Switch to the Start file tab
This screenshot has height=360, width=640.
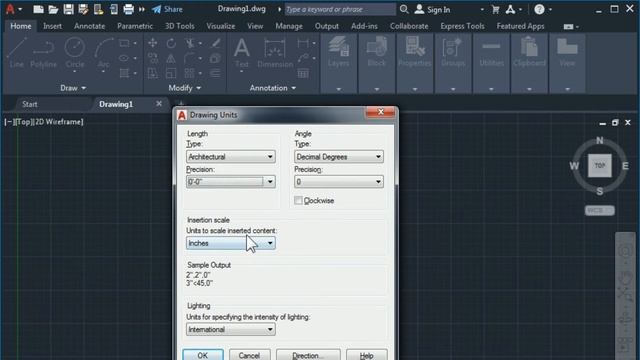[30, 104]
